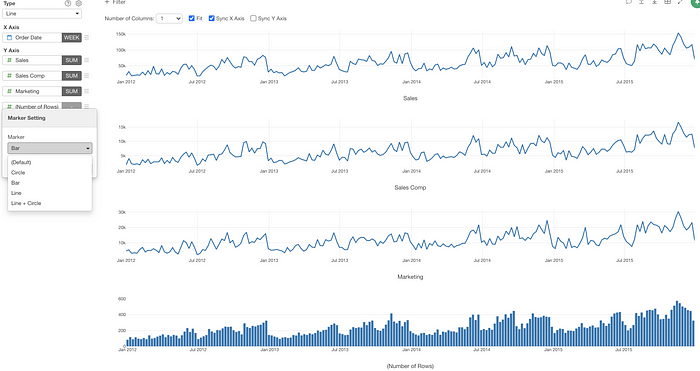Click the calendar icon beside Order Date
The width and height of the screenshot is (700, 371).
click(9, 38)
